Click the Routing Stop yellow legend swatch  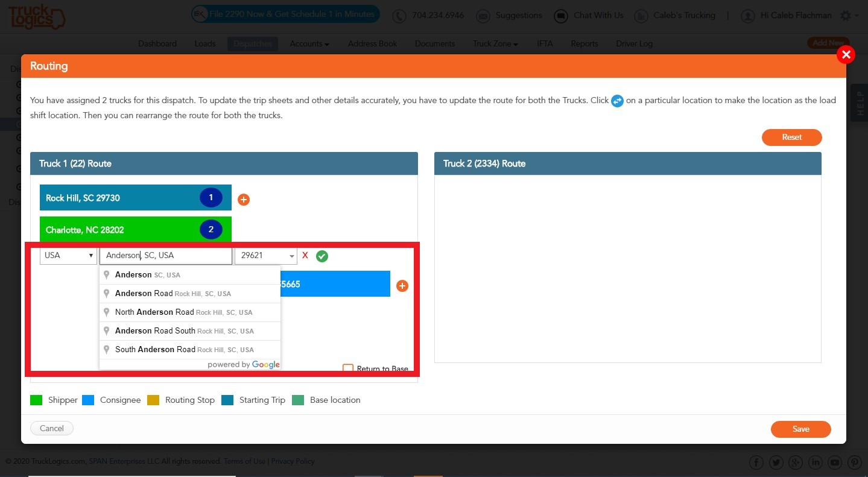[153, 400]
